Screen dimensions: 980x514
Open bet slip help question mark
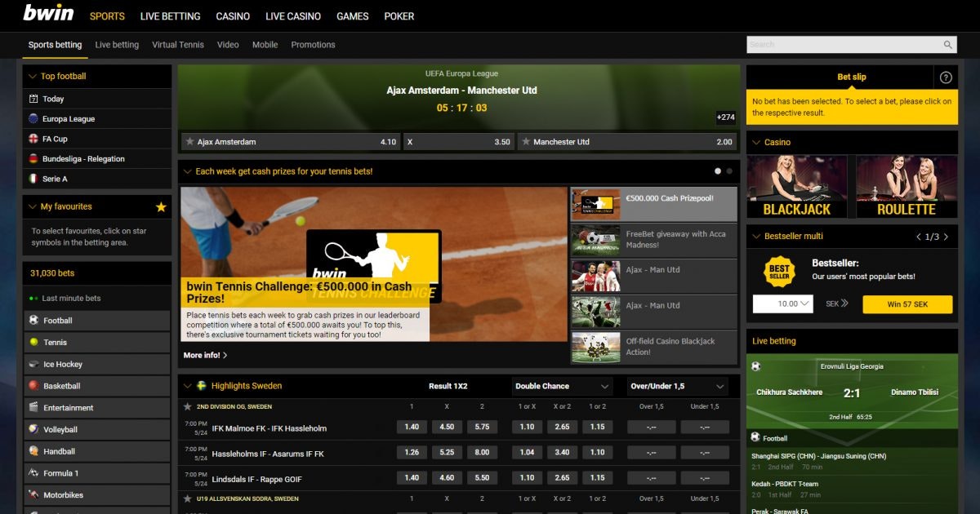(x=946, y=78)
